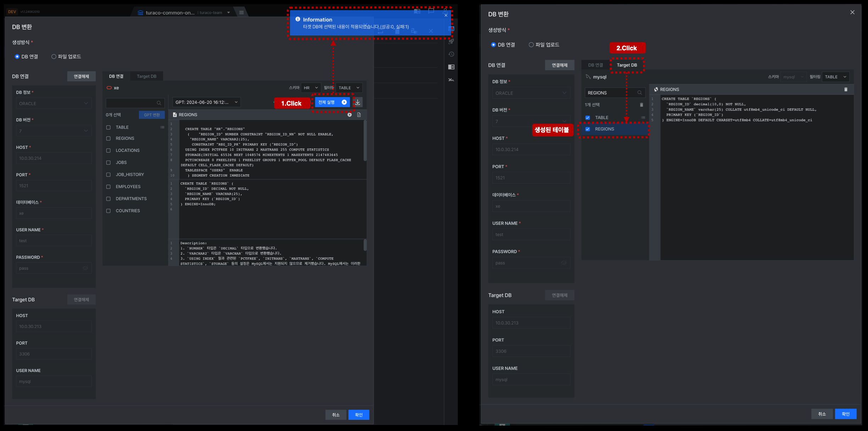
Task: Click the REGIONS search field in right window
Action: coord(614,93)
